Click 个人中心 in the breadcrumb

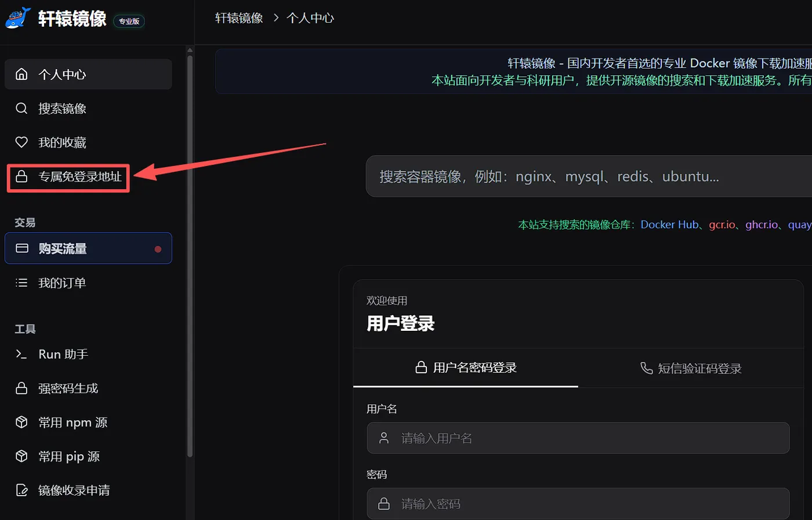(x=310, y=18)
